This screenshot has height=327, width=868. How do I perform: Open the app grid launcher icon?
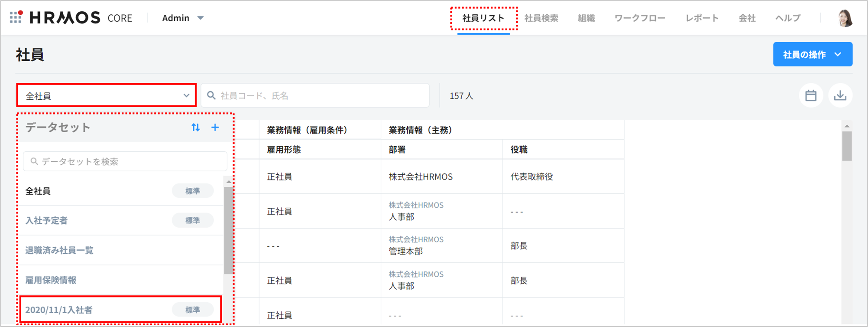click(16, 17)
